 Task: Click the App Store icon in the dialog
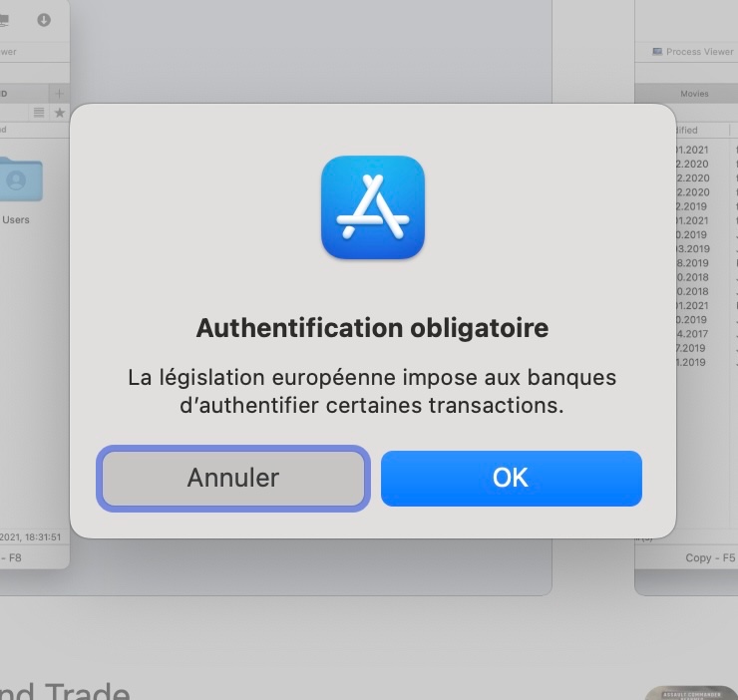click(373, 207)
